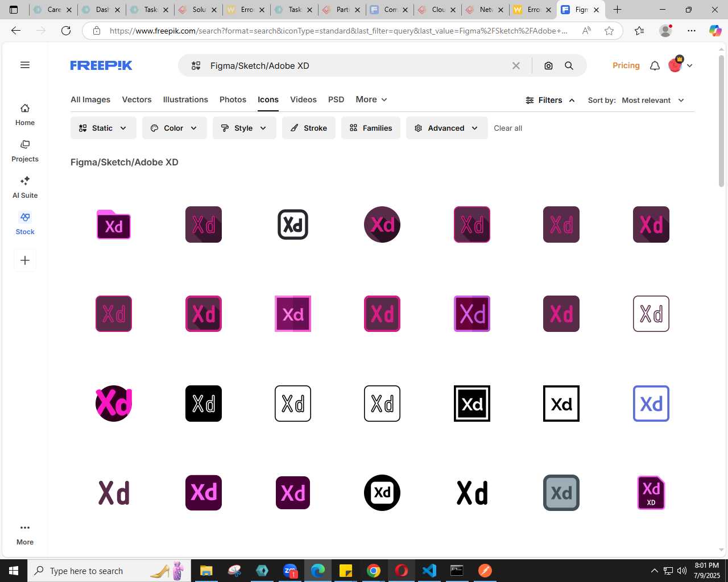Select the dark purple Xd text-only icon

point(114,493)
